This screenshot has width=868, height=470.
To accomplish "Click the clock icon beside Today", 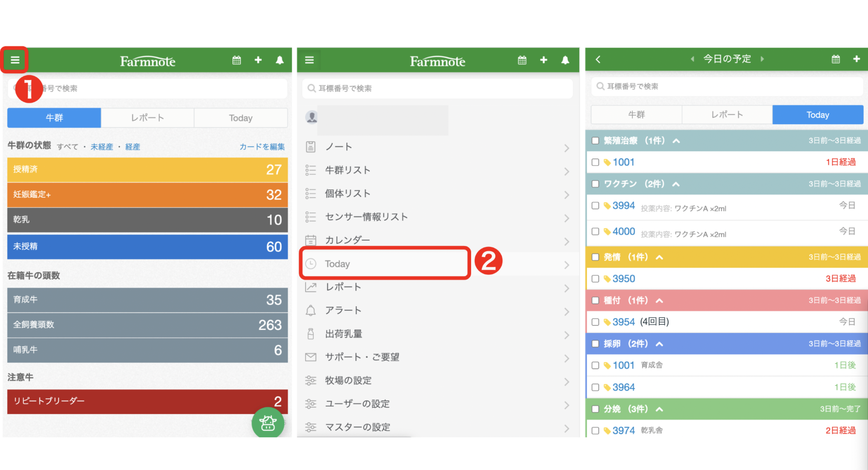I will pyautogui.click(x=311, y=264).
